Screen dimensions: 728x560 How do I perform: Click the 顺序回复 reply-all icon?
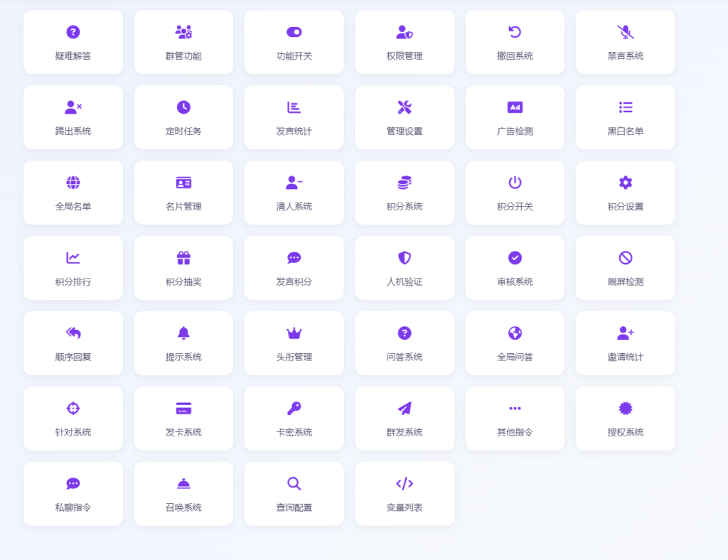click(73, 333)
